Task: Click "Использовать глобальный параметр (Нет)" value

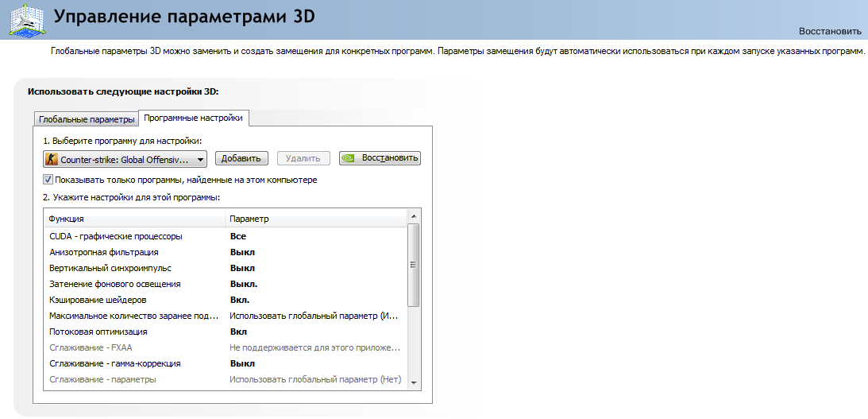Action: coord(315,380)
